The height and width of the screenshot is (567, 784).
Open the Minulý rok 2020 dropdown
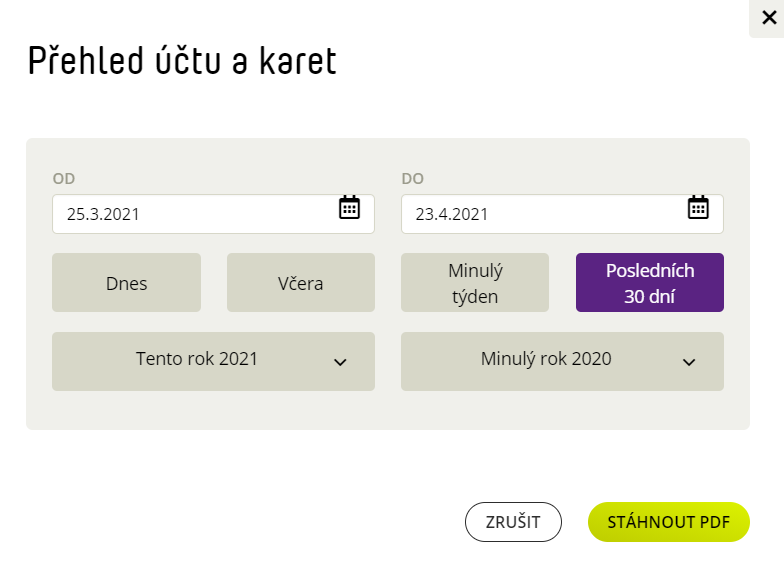[562, 362]
